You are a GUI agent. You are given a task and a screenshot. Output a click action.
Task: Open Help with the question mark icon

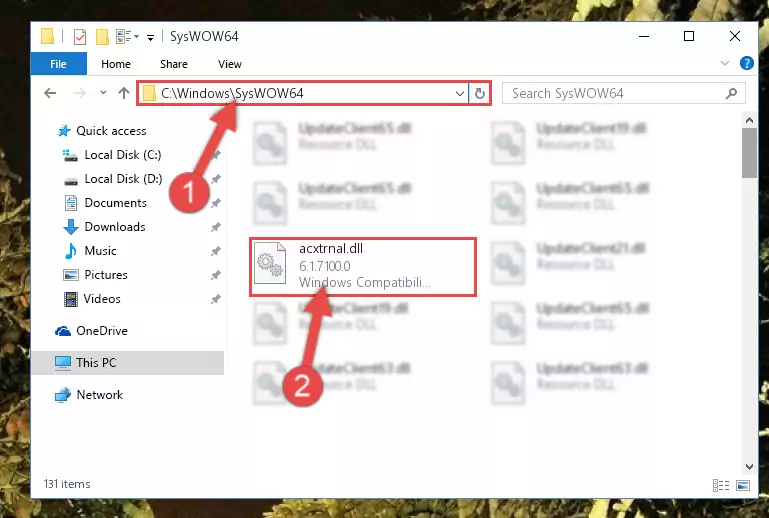746,63
